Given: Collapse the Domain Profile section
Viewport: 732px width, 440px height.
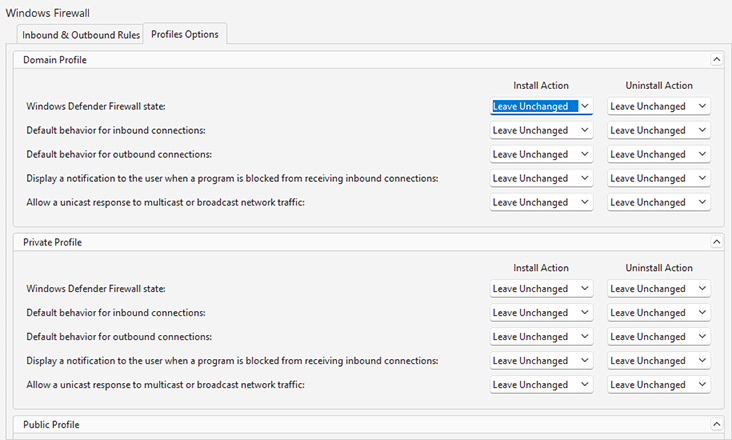Looking at the screenshot, I should pyautogui.click(x=715, y=60).
